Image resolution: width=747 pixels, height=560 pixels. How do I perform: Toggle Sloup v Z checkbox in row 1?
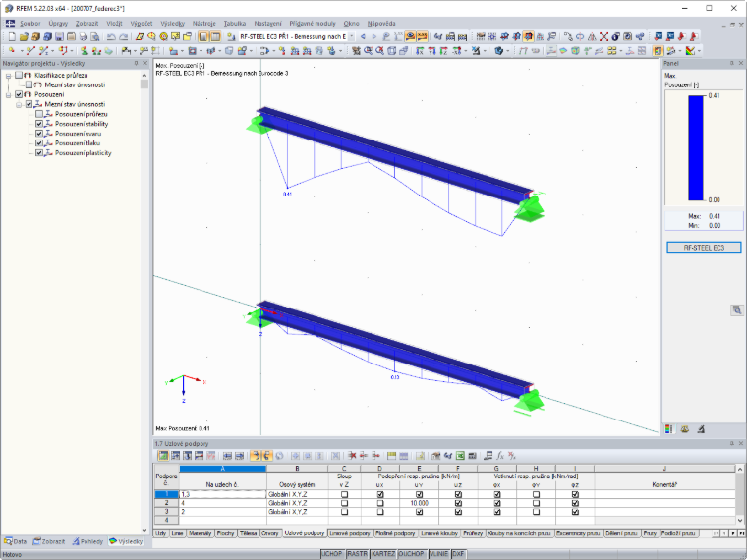[x=344, y=495]
